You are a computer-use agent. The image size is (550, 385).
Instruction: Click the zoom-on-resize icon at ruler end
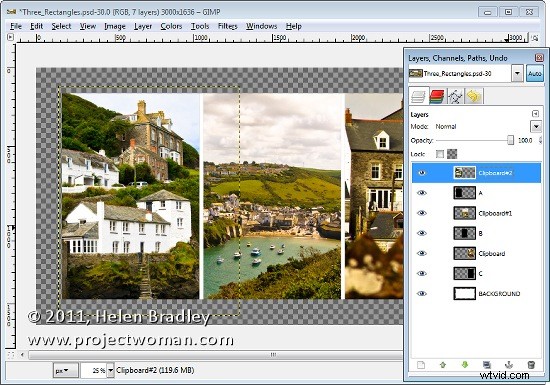pyautogui.click(x=535, y=38)
